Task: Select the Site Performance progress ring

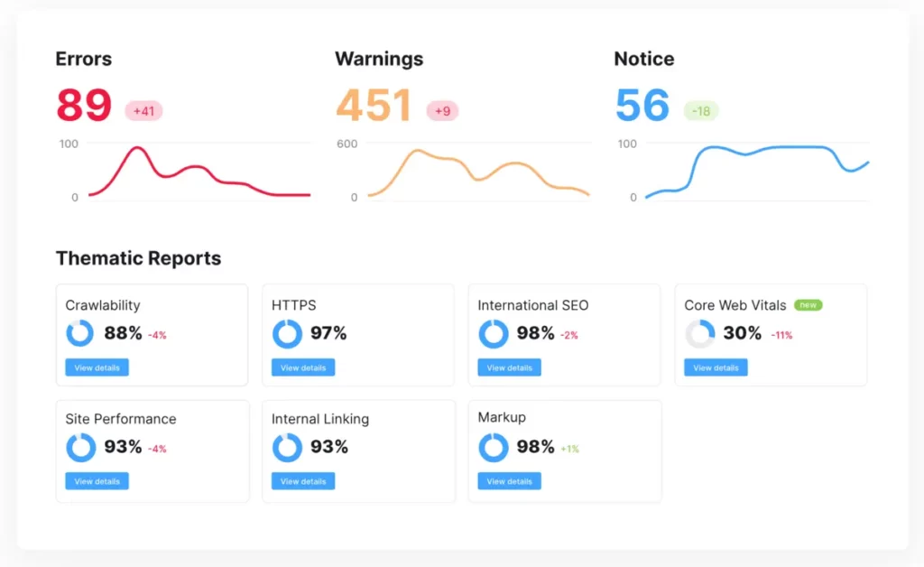Action: click(79, 447)
